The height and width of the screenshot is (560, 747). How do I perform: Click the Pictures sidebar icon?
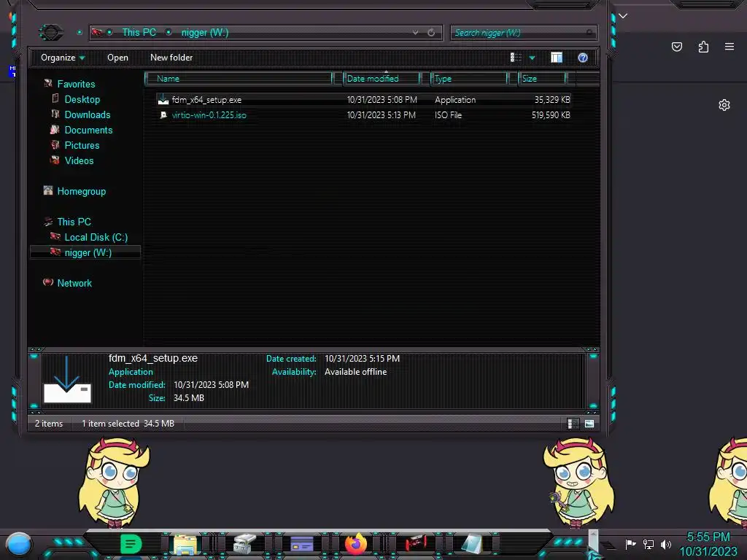point(55,144)
